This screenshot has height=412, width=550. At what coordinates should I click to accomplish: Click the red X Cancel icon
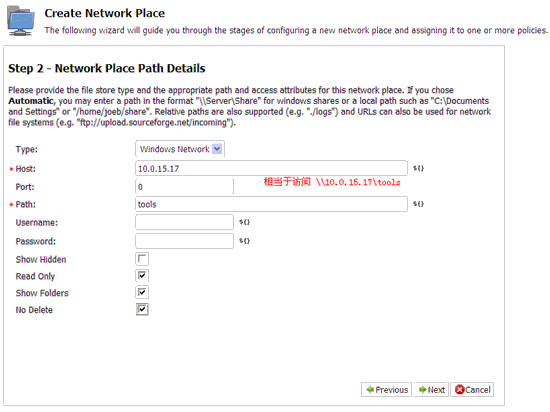click(x=460, y=390)
